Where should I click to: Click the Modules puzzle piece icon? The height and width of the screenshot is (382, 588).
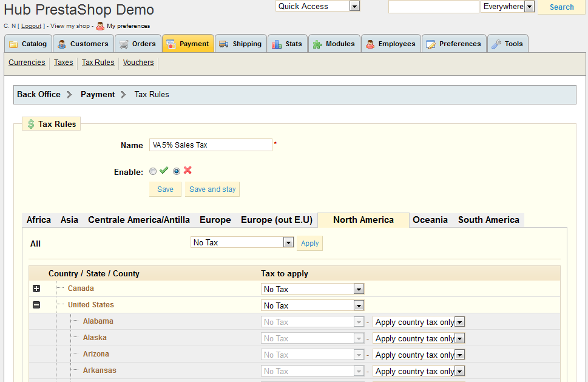click(317, 44)
